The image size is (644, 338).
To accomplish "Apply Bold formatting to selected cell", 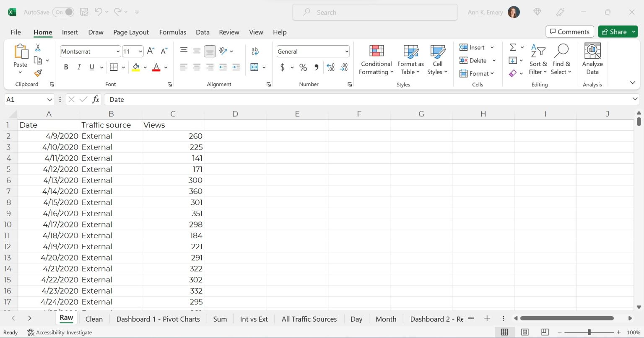I will pyautogui.click(x=66, y=67).
